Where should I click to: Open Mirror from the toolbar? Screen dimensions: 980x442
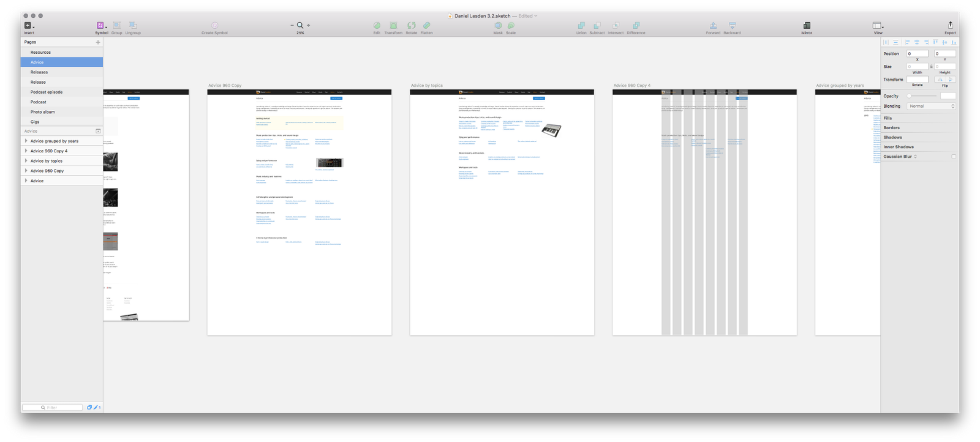pyautogui.click(x=807, y=26)
